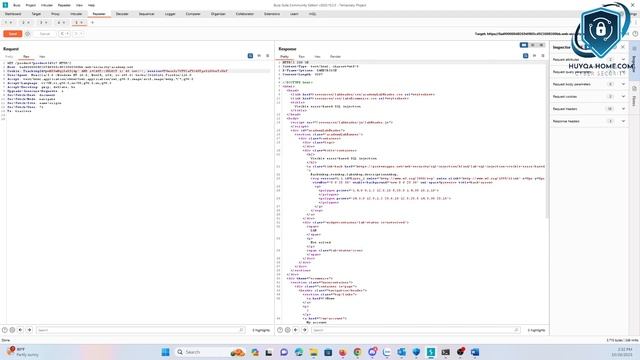This screenshot has width=640, height=360.
Task: Toggle response non-printable characters icon
Action: (534, 56)
